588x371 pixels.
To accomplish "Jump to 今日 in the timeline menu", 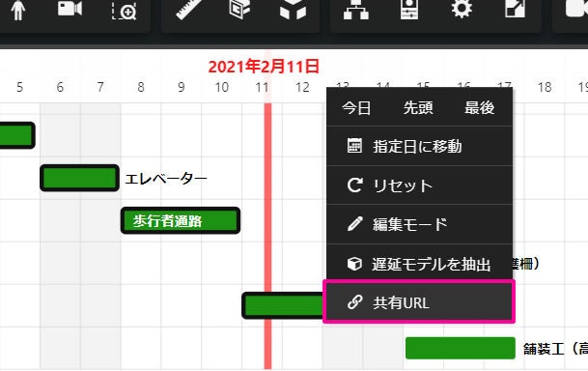I will pyautogui.click(x=356, y=108).
